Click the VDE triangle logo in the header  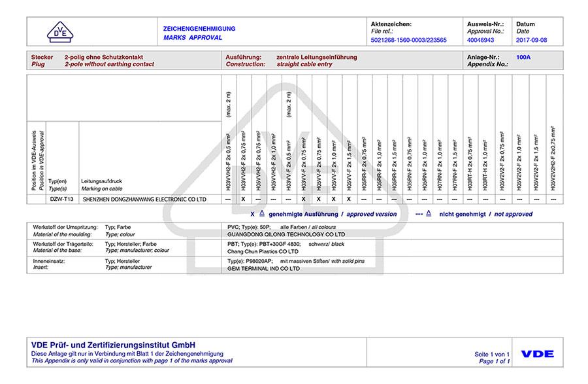[x=60, y=32]
